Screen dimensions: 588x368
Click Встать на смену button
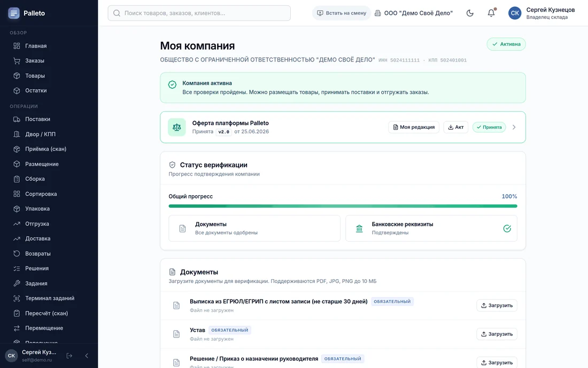click(x=341, y=13)
